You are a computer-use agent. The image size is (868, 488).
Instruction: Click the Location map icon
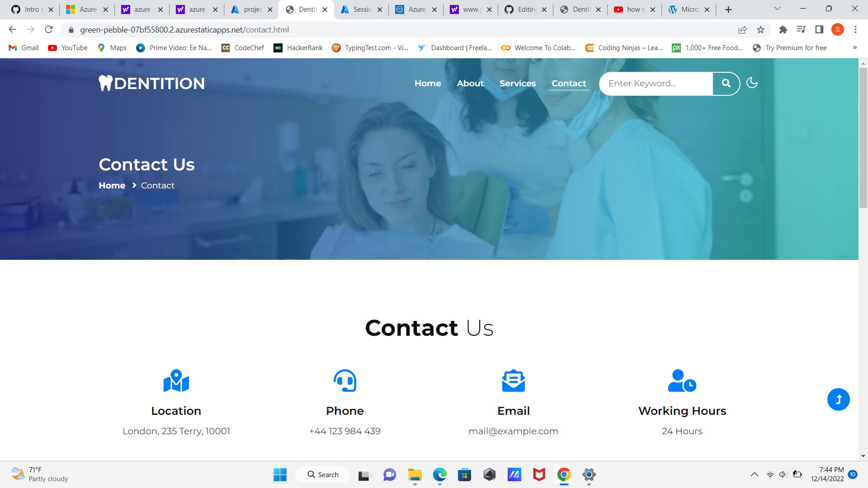coord(176,381)
